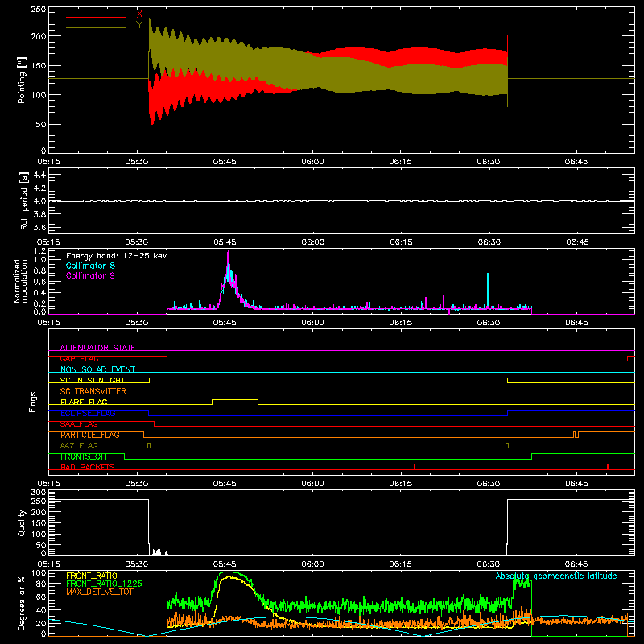Click the FRONTS_OFF flag label
The height and width of the screenshot is (644, 644).
[x=85, y=456]
